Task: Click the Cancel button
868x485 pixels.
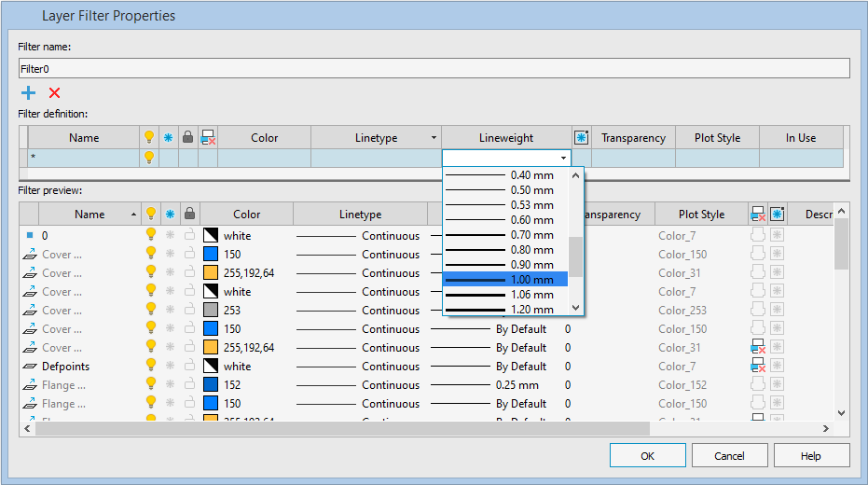Action: click(729, 455)
